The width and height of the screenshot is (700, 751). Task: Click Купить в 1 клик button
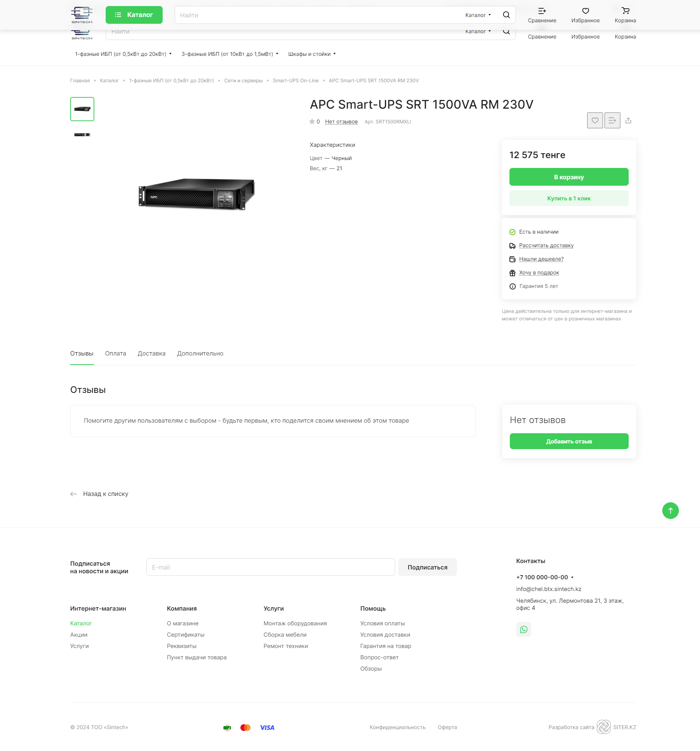[x=569, y=199]
